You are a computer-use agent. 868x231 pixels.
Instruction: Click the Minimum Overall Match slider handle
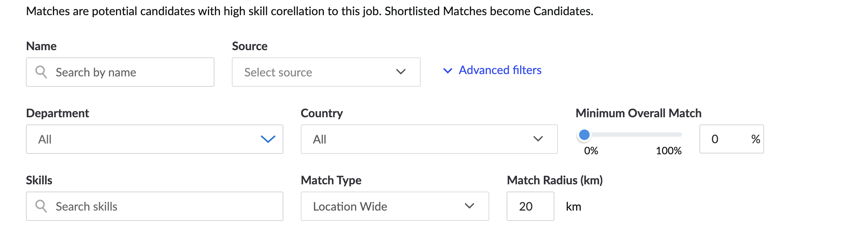[584, 135]
